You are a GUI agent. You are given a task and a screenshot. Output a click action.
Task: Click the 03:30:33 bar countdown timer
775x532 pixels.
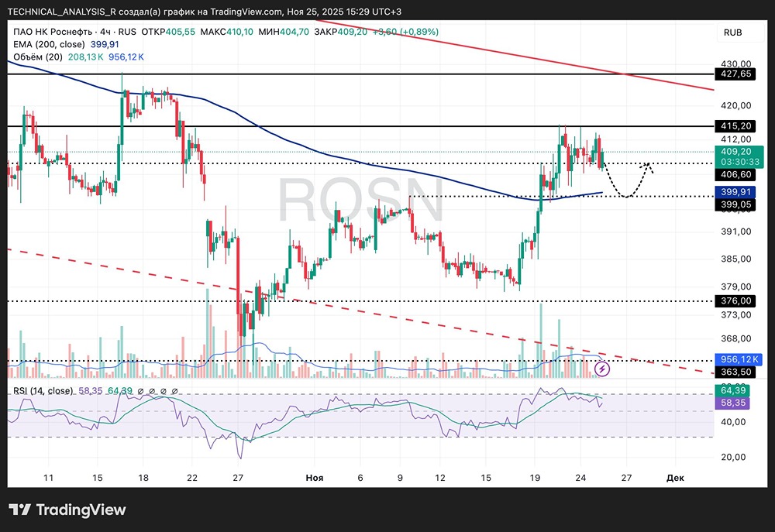coord(739,162)
